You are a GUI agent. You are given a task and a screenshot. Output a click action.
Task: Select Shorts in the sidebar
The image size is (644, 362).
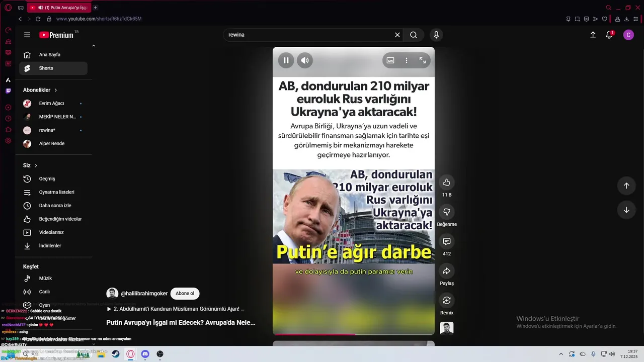click(x=53, y=68)
